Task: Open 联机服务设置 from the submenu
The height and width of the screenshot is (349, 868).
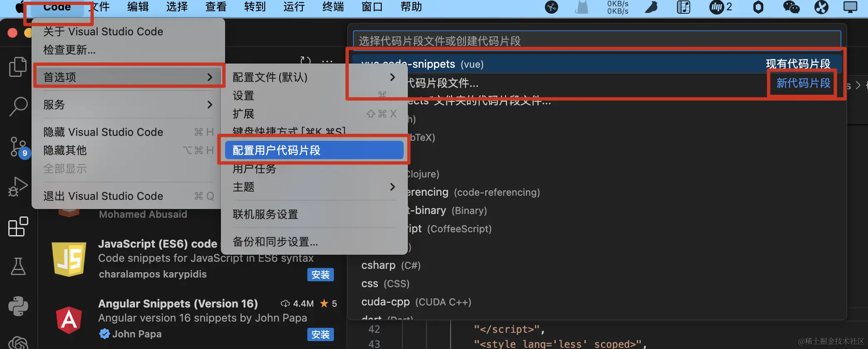Action: [314, 214]
